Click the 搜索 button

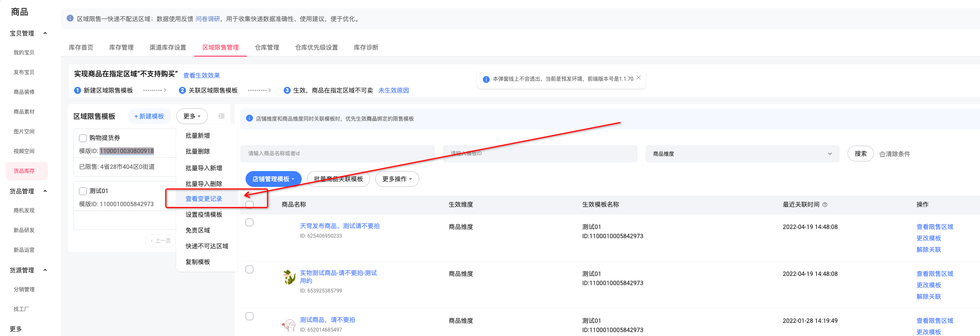point(861,154)
